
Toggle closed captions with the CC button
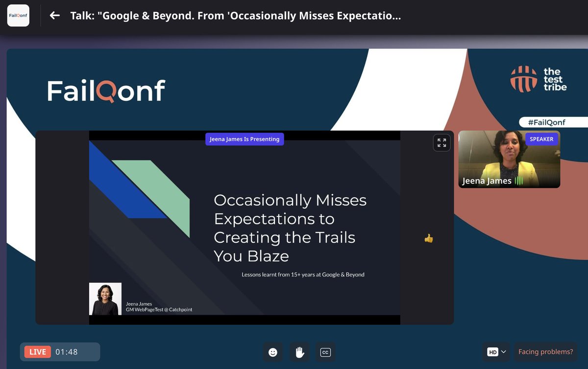pyautogui.click(x=325, y=352)
